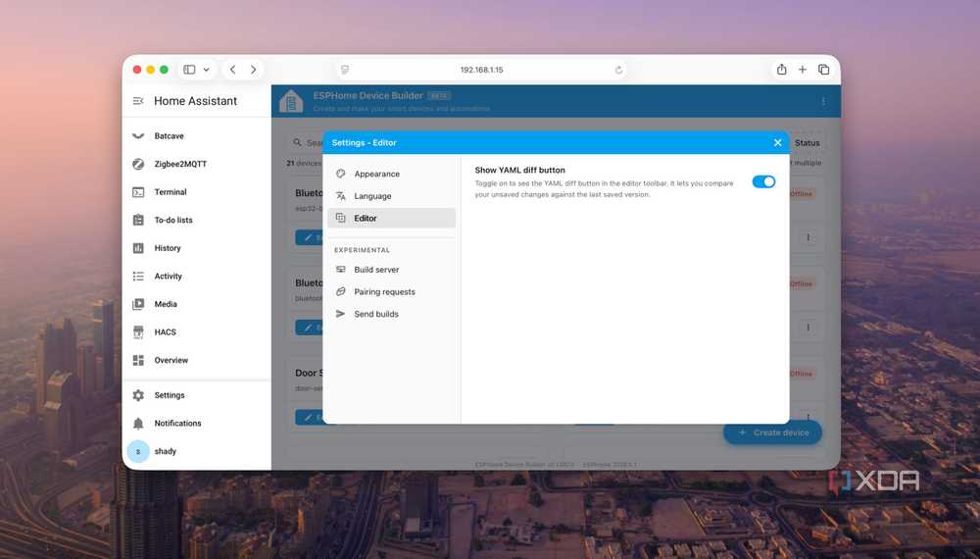Select the Editor settings section
Viewport: 980px width, 559px height.
391,219
